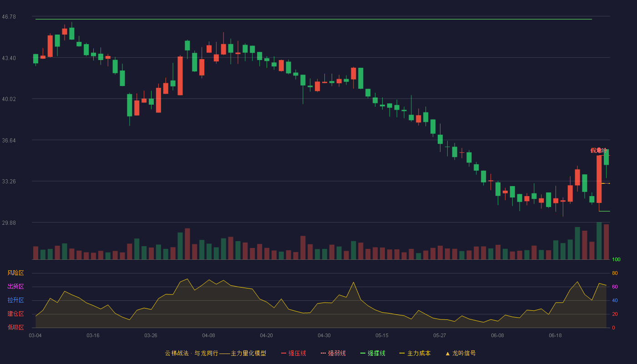
Task: Click the orange 80 indicator axis value
Action: pyautogui.click(x=615, y=273)
